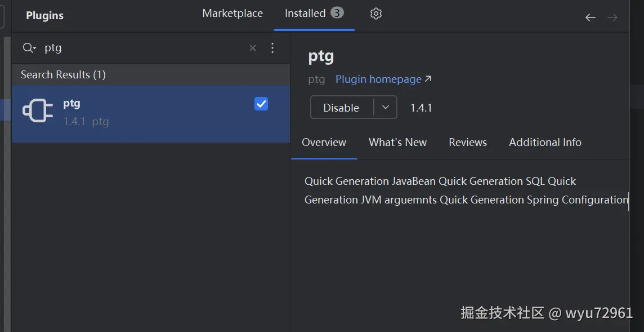The image size is (644, 332).
Task: Click the ptg plugin plug icon
Action: click(38, 111)
